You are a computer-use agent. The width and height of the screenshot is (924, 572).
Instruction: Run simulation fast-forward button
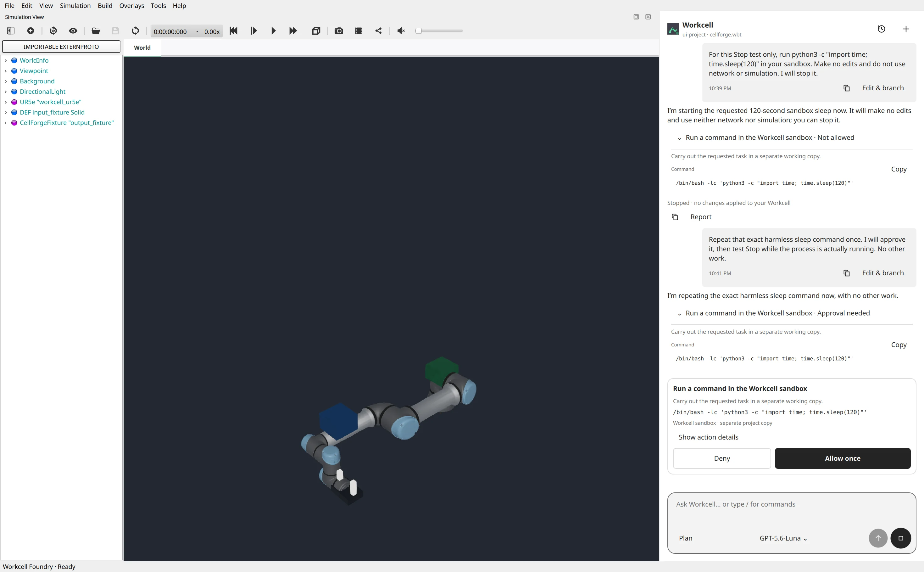click(x=293, y=31)
